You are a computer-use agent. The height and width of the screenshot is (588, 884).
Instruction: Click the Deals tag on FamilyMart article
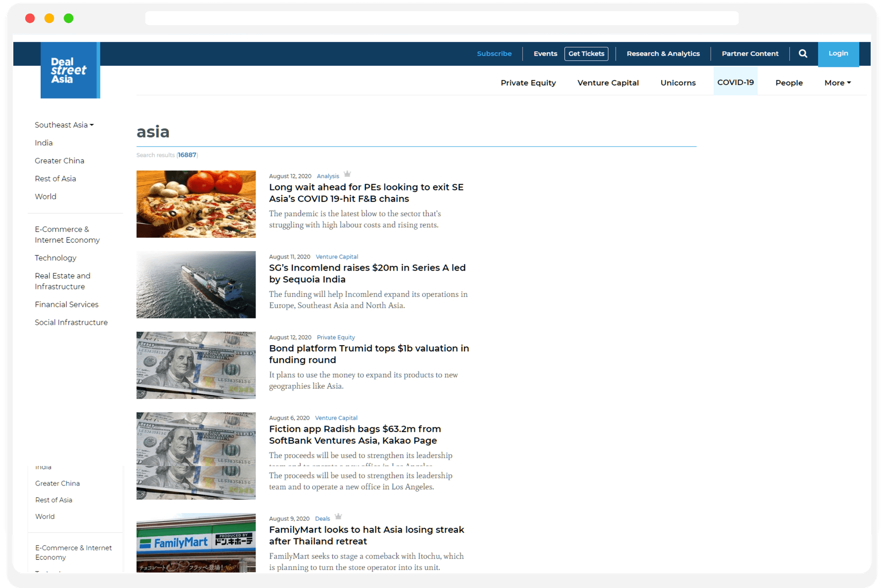pos(322,519)
